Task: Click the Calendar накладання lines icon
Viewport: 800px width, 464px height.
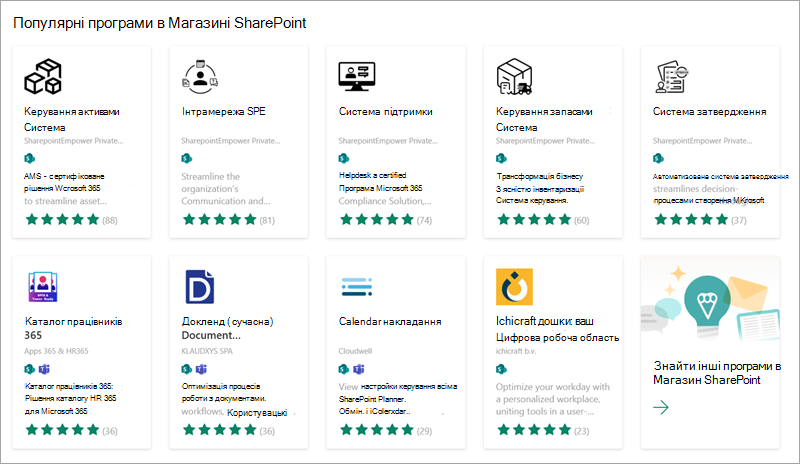Action: pyautogui.click(x=357, y=287)
